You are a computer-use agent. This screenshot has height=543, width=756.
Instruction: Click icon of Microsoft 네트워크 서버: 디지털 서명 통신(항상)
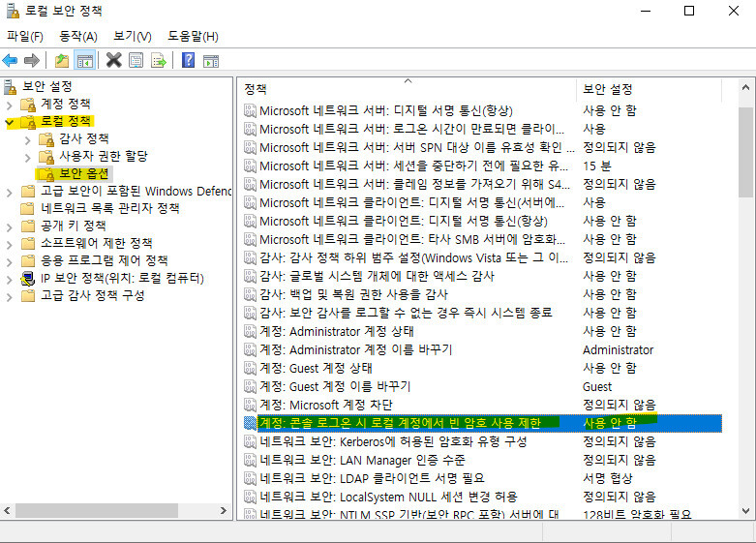[250, 111]
